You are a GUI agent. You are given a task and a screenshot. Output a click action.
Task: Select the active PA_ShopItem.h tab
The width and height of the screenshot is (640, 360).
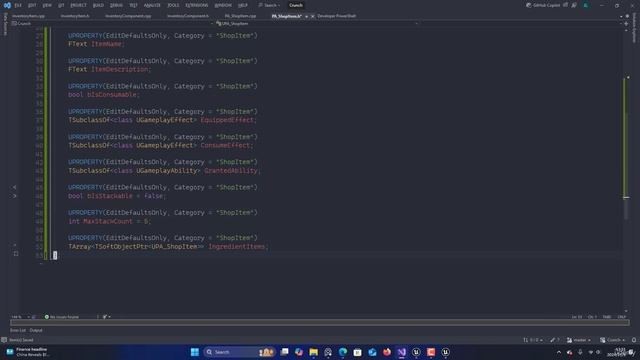coord(287,16)
